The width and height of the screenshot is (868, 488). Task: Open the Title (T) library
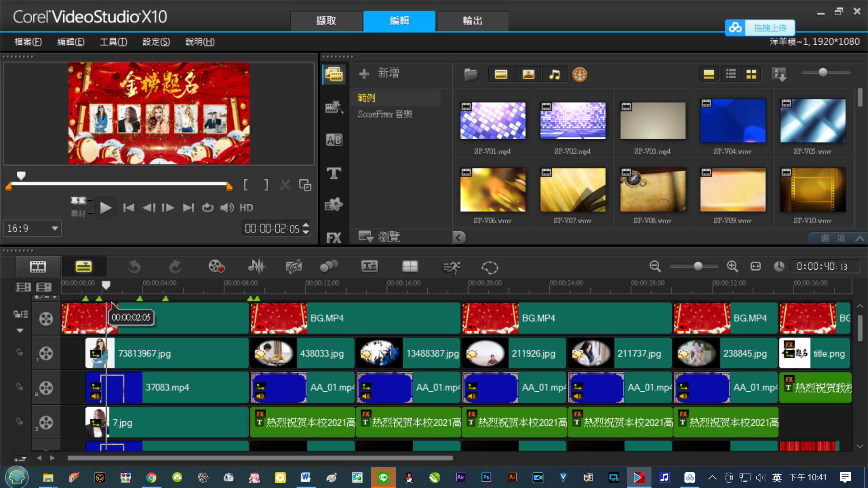tap(334, 173)
